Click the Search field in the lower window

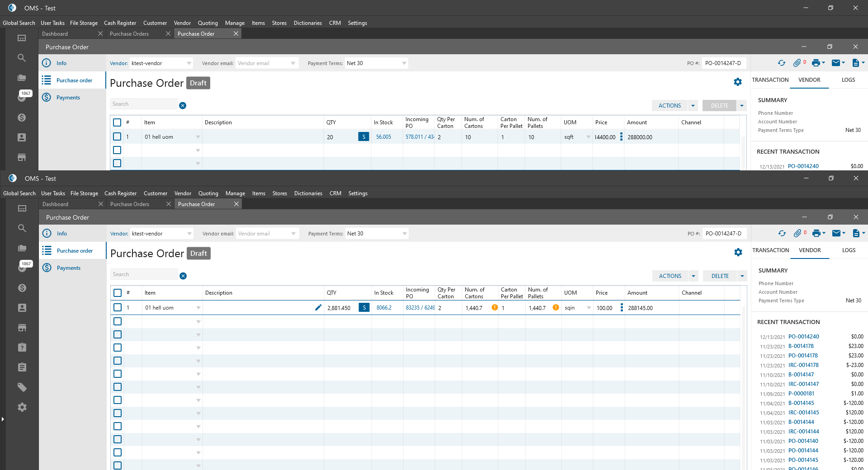[144, 274]
